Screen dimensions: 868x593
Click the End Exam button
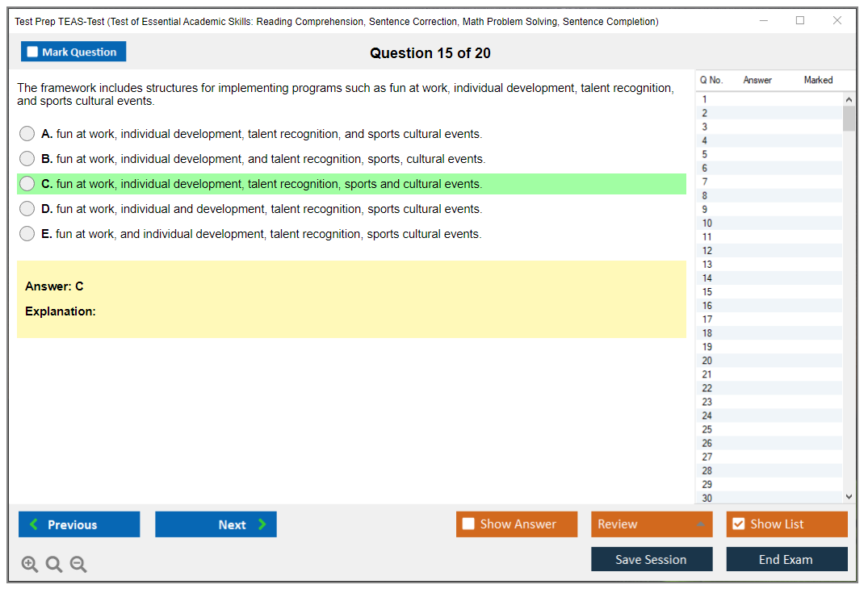[786, 559]
